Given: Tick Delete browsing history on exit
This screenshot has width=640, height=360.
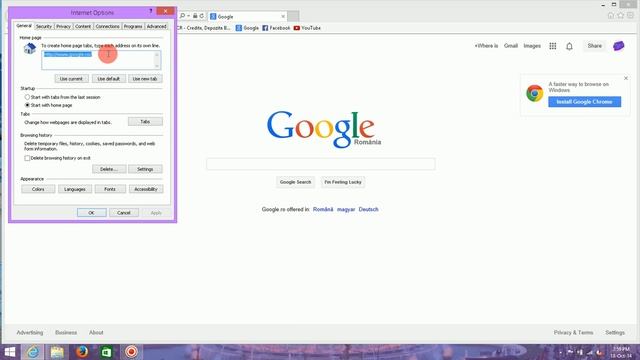Looking at the screenshot, I should [27, 158].
